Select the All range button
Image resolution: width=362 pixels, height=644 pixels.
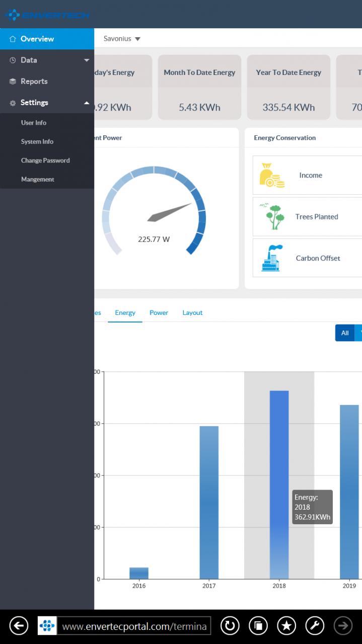tap(345, 333)
